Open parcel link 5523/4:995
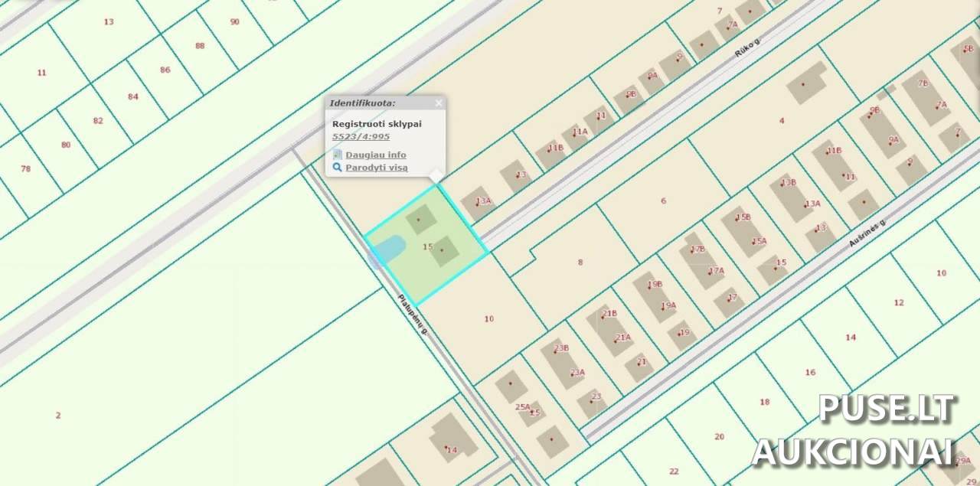Viewport: 980px width, 486px height. pos(361,136)
